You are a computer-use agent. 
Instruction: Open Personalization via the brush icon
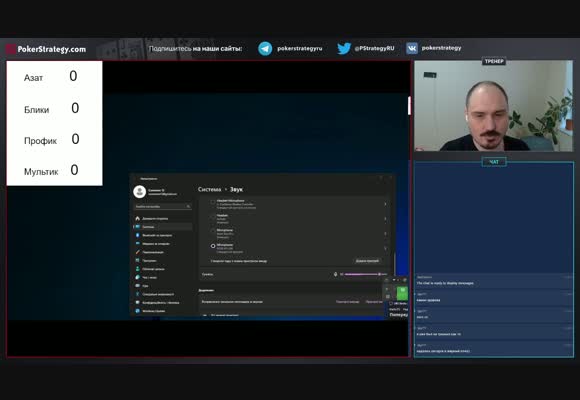click(x=138, y=252)
